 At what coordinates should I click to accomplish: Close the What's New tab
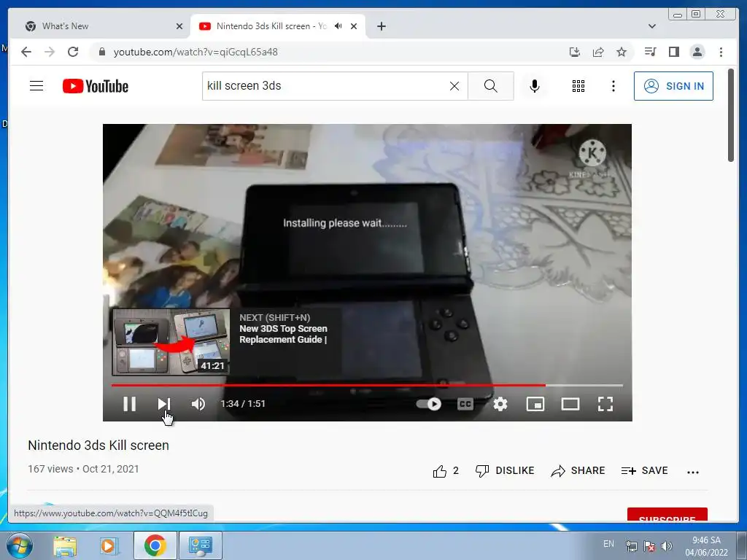point(179,26)
